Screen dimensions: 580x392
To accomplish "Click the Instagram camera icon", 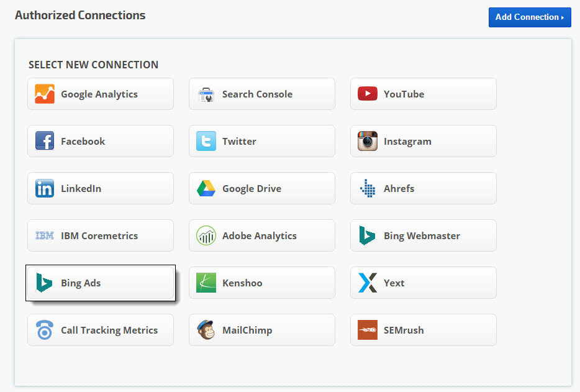I will tap(368, 141).
